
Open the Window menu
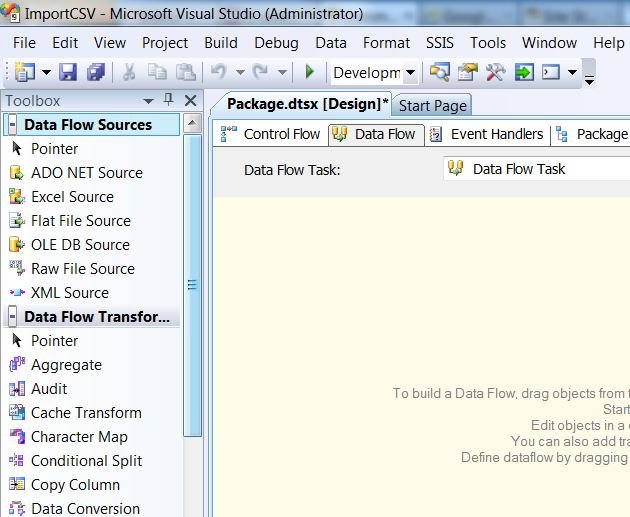click(549, 43)
